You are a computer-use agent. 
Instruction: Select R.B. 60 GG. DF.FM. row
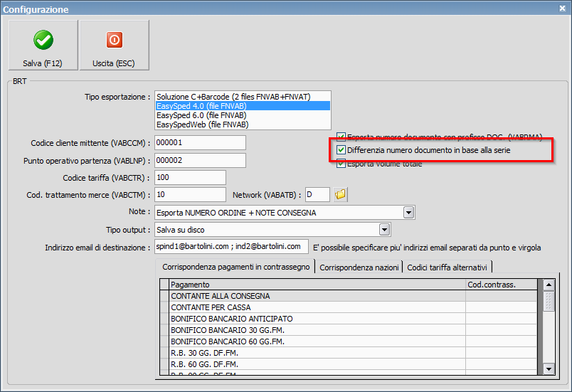[x=349, y=364]
